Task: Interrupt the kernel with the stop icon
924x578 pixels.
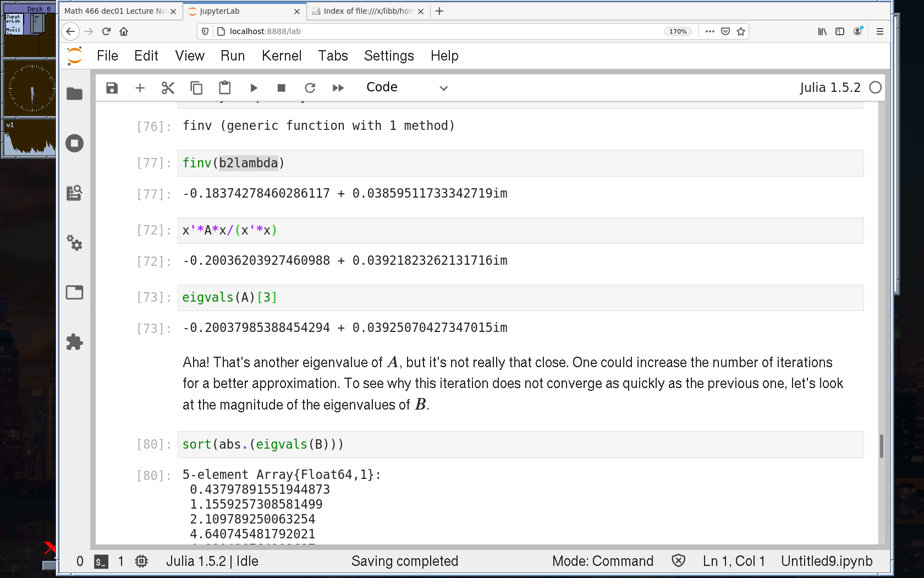Action: click(282, 88)
